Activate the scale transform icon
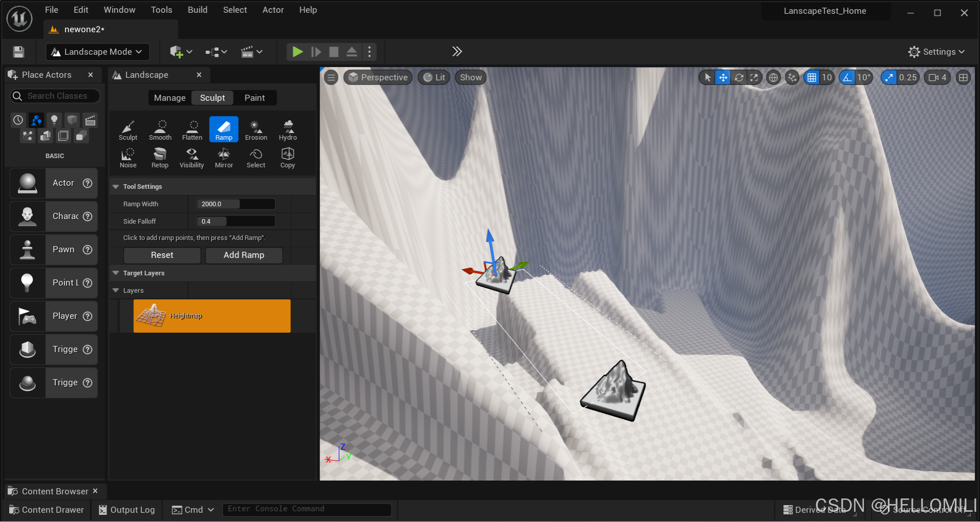The width and height of the screenshot is (980, 522). tap(754, 78)
